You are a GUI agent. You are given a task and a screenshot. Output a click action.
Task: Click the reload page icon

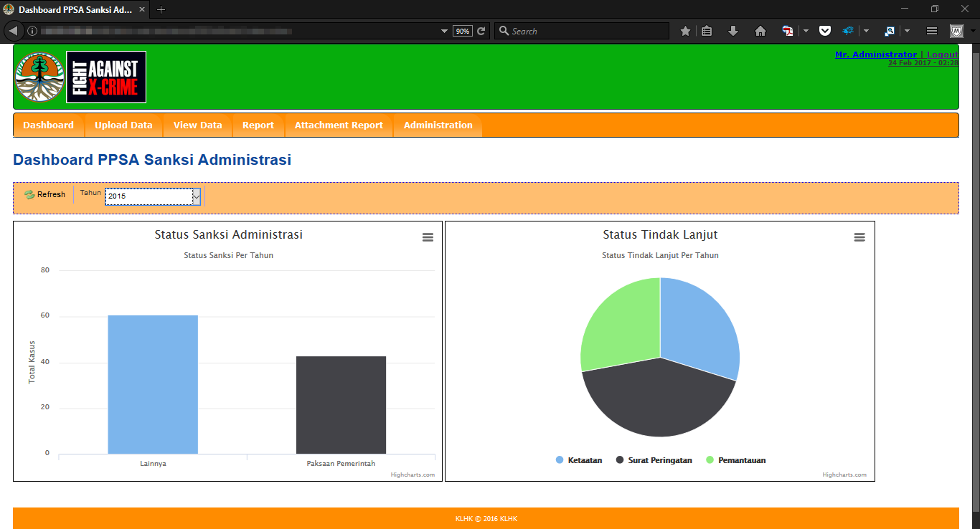[481, 31]
